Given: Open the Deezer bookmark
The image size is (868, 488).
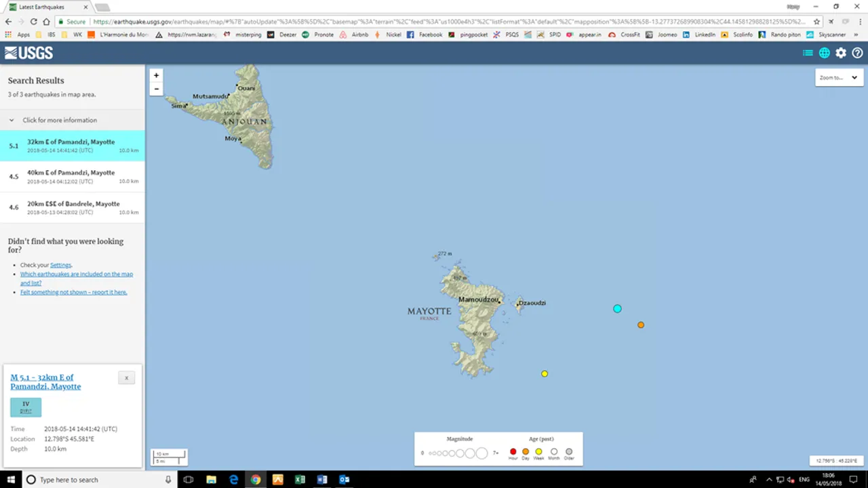Looking at the screenshot, I should coord(282,35).
